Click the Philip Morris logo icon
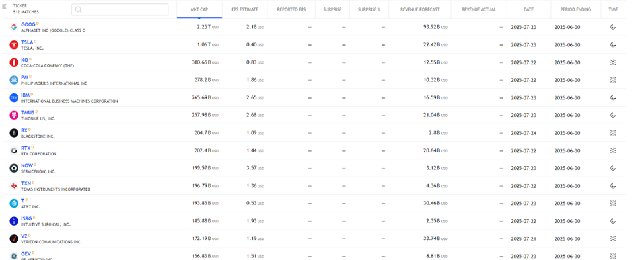Image resolution: width=644 pixels, height=260 pixels. (x=14, y=80)
